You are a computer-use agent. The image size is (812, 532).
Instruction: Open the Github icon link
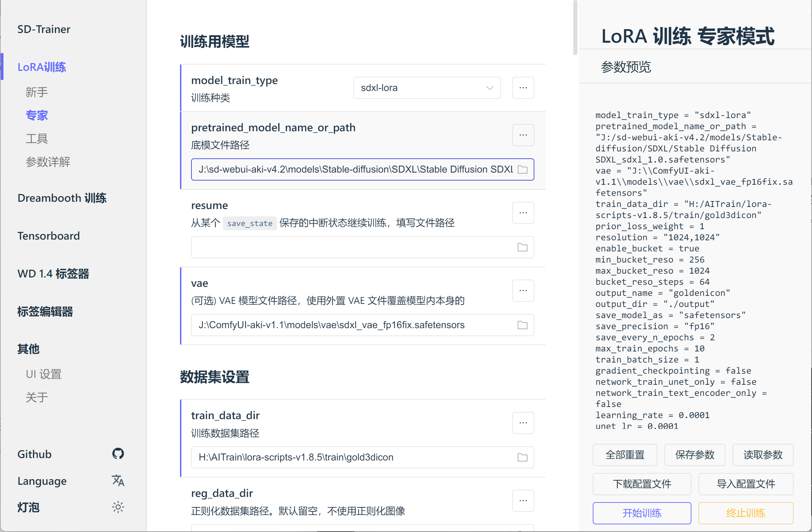pyautogui.click(x=118, y=454)
